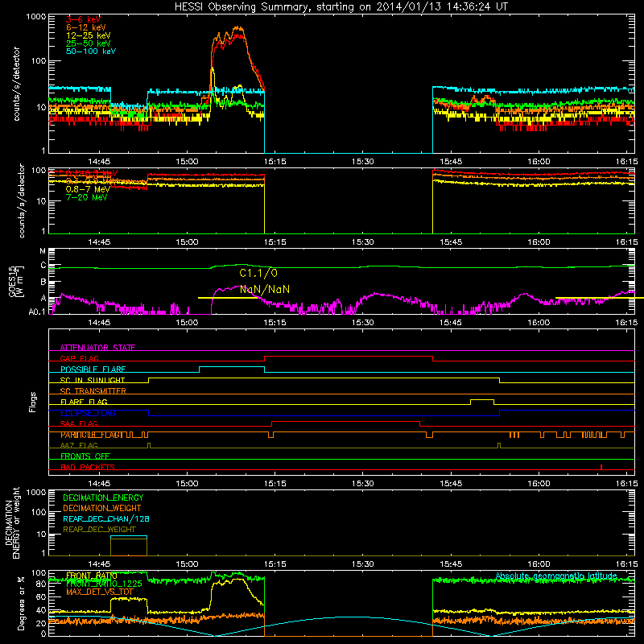Image resolution: width=644 pixels, height=644 pixels.
Task: Click the BAD_PACKETS flag label
Action: [x=88, y=468]
